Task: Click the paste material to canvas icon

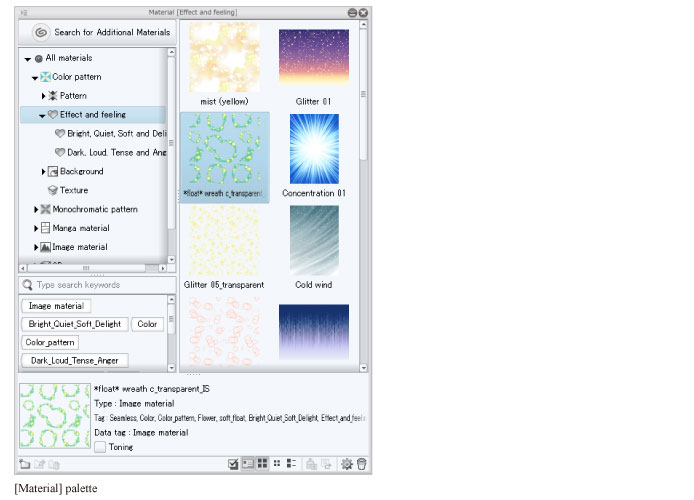Action: 312,464
